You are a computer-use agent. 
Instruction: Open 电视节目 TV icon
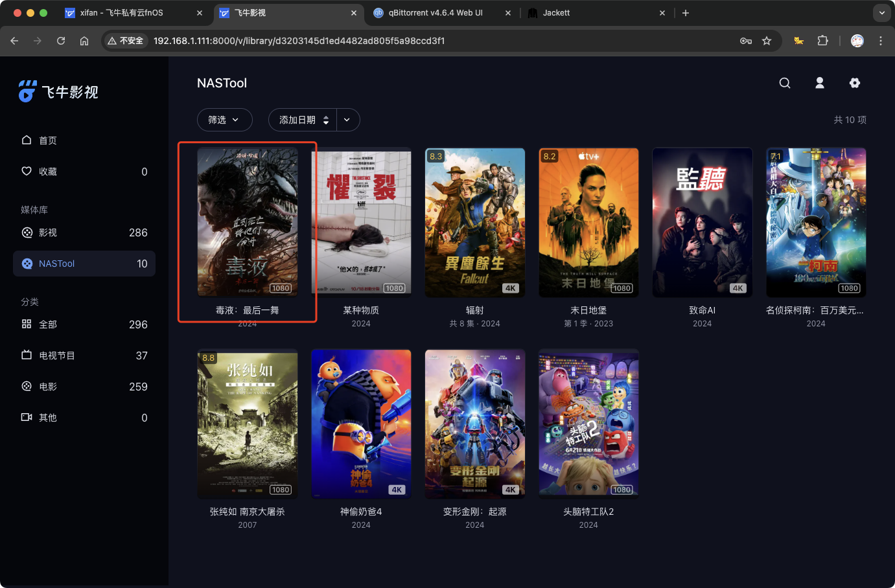point(27,355)
